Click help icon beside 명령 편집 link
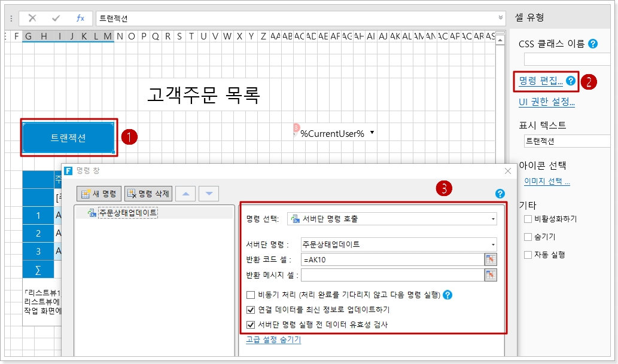The image size is (618, 364). [x=571, y=81]
